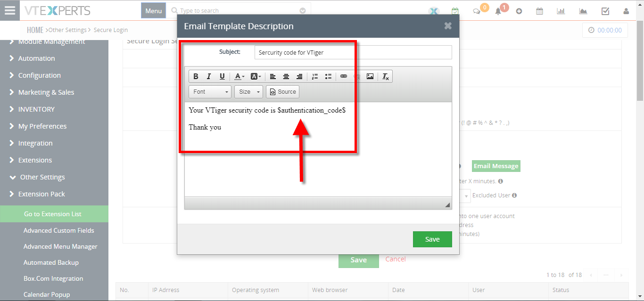Toggle underline formatting in the editor

point(222,76)
